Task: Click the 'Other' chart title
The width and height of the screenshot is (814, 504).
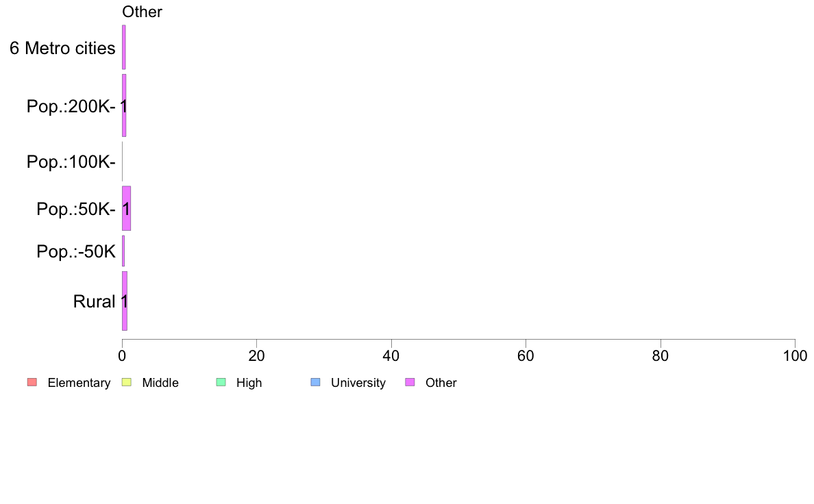Action: (x=142, y=12)
